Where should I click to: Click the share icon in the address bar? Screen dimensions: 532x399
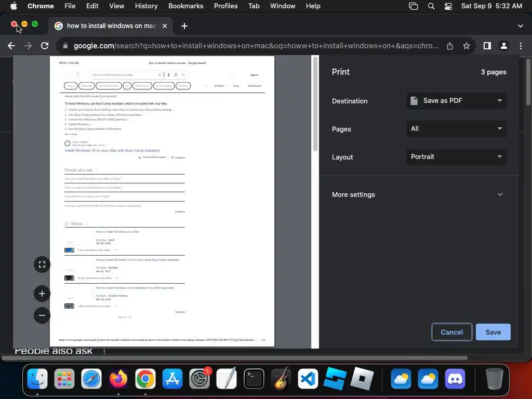pos(450,46)
